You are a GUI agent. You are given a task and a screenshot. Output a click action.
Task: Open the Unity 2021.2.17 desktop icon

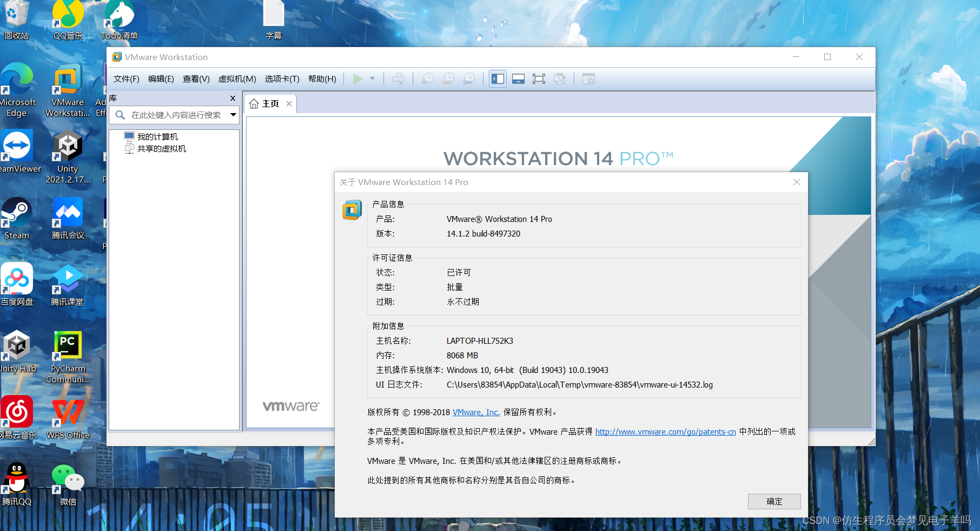(x=68, y=157)
